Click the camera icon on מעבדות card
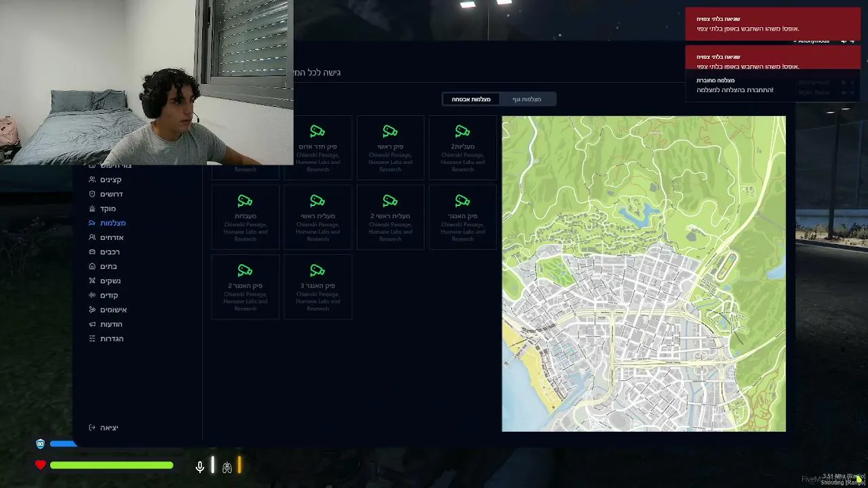868x488 pixels. click(245, 201)
